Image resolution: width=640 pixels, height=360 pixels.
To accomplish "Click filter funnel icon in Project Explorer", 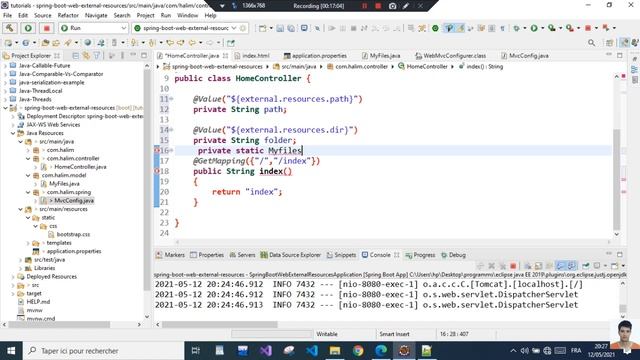I will (x=97, y=56).
